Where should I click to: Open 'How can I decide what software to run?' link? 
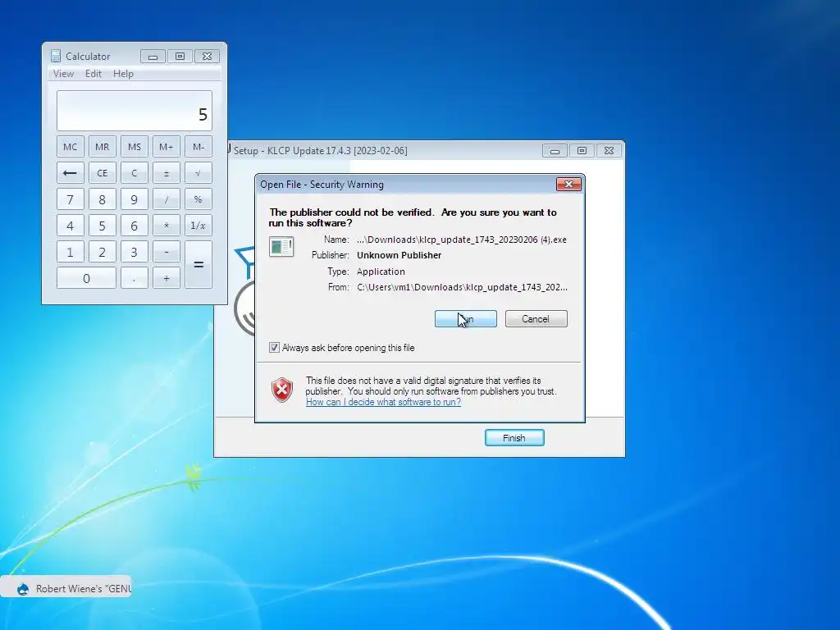tap(383, 402)
